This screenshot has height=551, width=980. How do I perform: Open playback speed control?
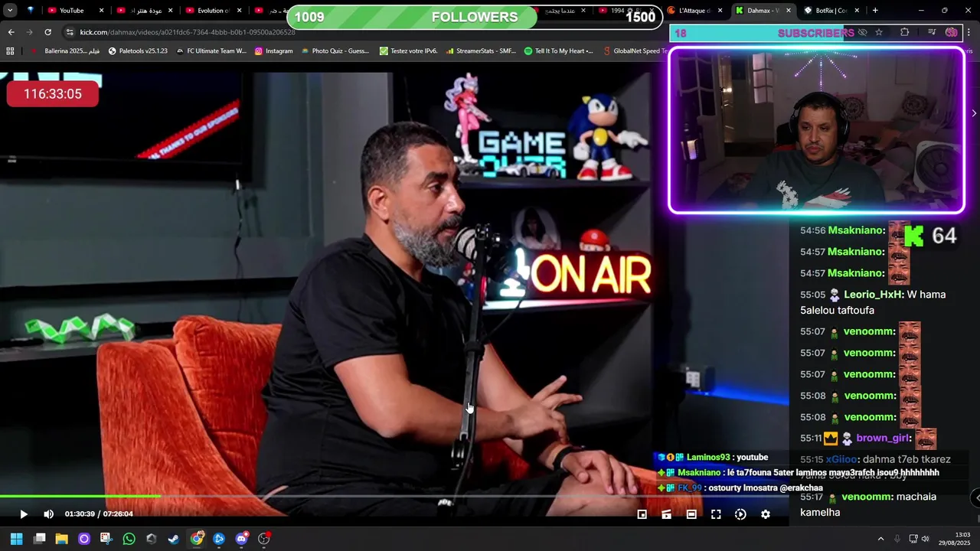[x=740, y=514]
